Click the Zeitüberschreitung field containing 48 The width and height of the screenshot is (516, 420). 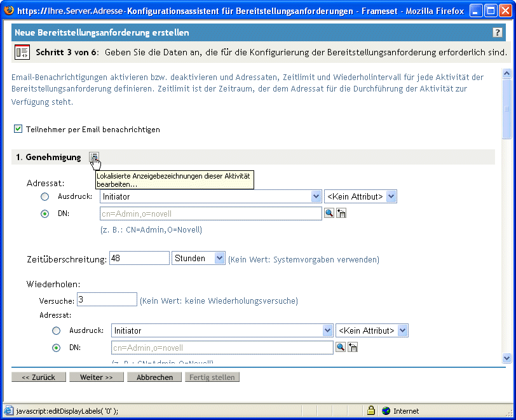pos(140,258)
